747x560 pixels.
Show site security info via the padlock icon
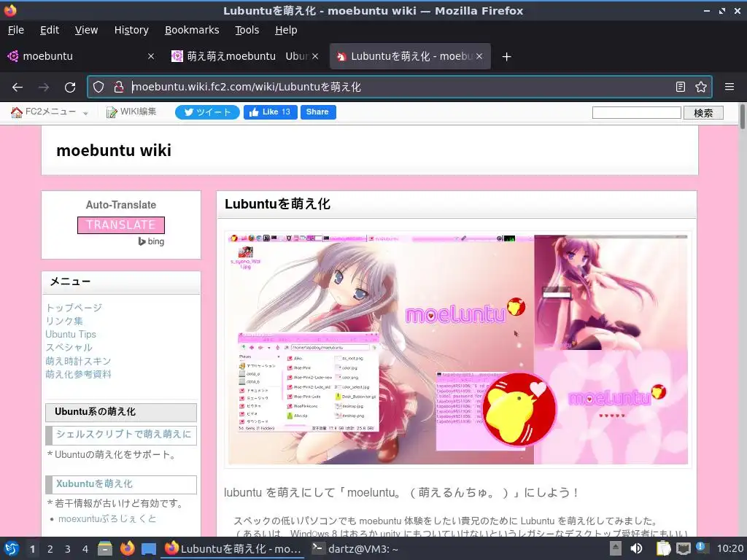119,87
